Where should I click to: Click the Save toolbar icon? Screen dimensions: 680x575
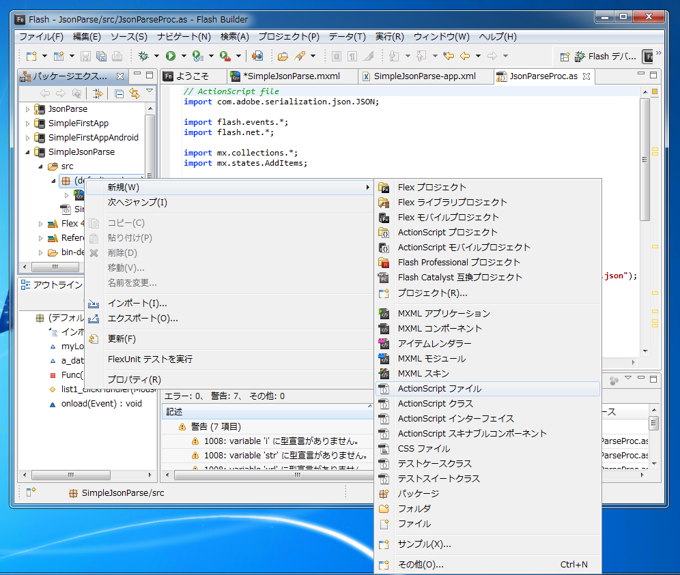tap(85, 56)
